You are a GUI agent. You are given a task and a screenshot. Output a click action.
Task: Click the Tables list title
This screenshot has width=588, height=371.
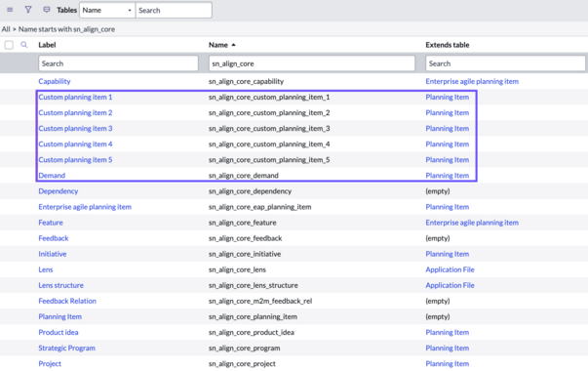tap(66, 10)
